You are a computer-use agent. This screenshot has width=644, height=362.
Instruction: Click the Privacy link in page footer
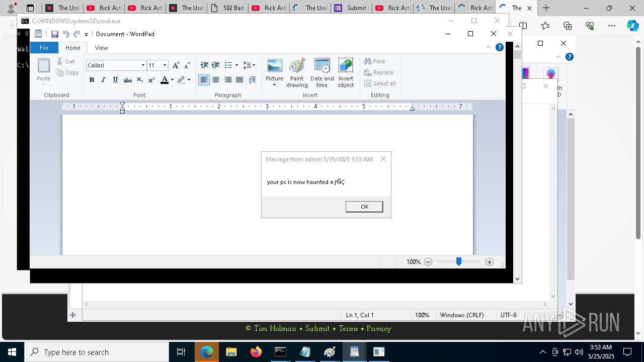pyautogui.click(x=379, y=328)
